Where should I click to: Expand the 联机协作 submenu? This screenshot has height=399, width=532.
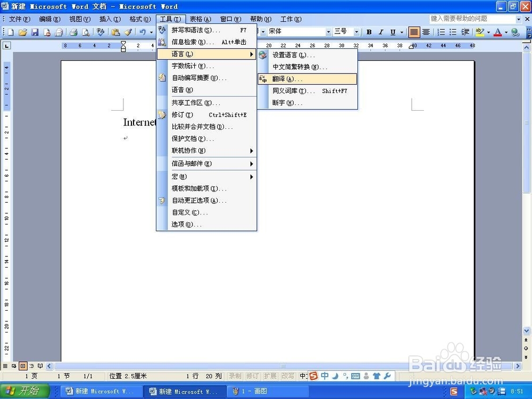pyautogui.click(x=206, y=151)
